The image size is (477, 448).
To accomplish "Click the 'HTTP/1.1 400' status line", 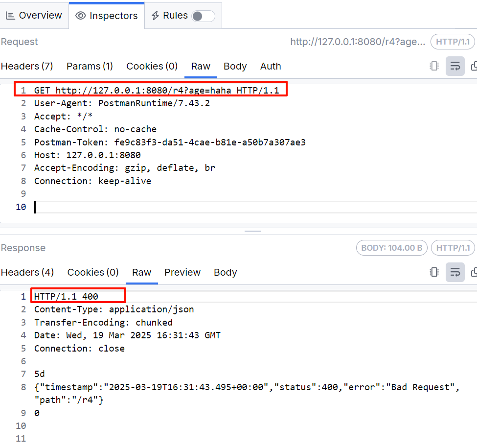I will [x=66, y=296].
